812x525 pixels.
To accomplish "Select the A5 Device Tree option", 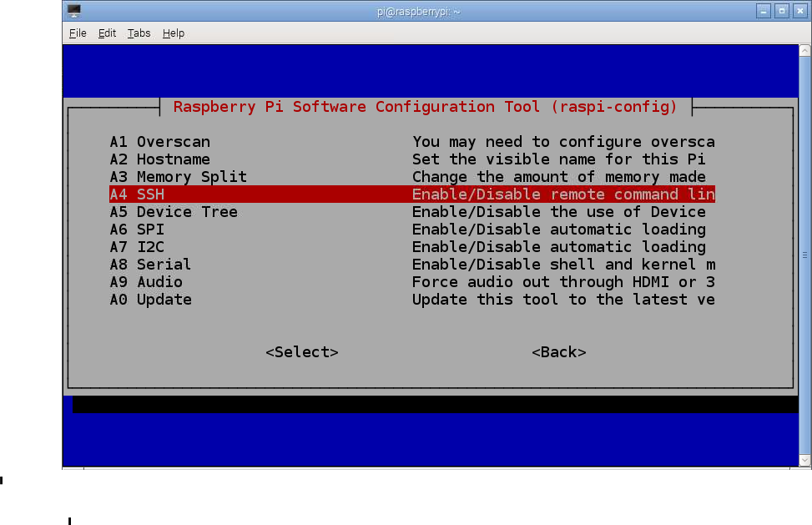I will pyautogui.click(x=412, y=212).
